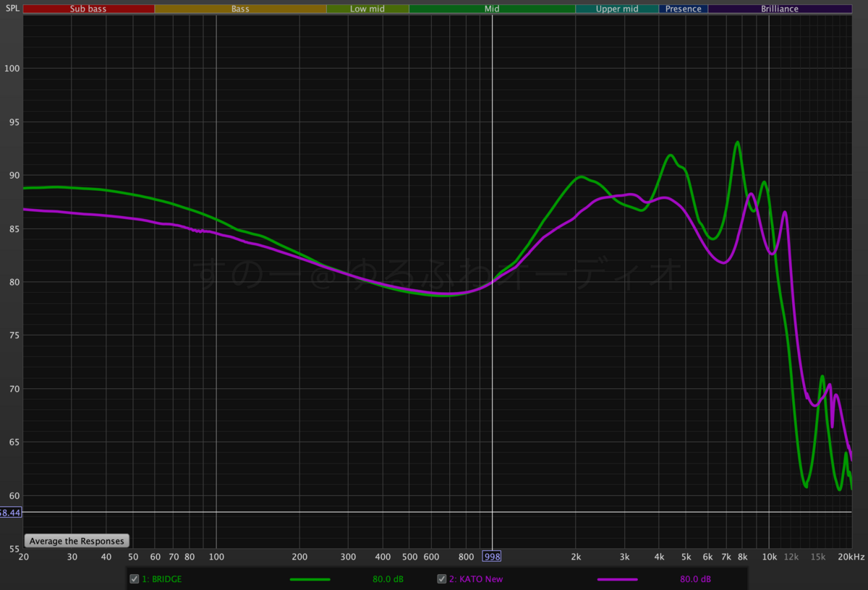Click the green 80.0 dB BRIDGE value
868x590 pixels.
(x=388, y=579)
